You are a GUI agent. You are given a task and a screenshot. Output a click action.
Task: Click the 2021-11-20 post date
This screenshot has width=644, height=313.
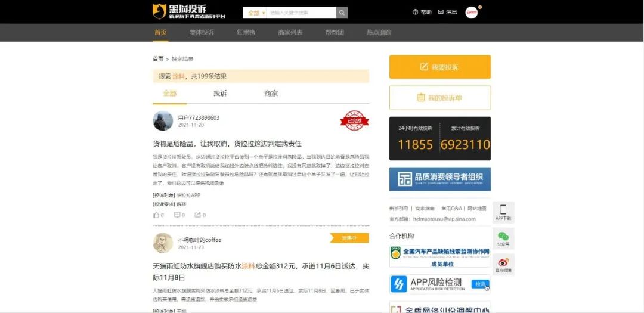tap(191, 125)
